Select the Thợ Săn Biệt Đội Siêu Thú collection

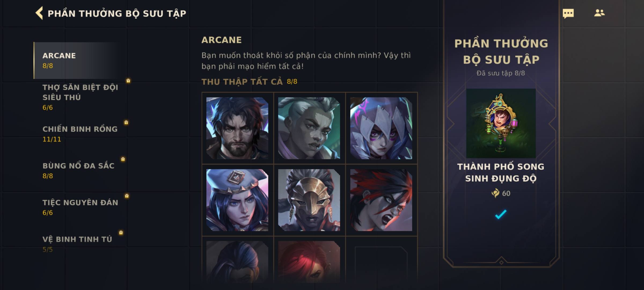tap(80, 97)
